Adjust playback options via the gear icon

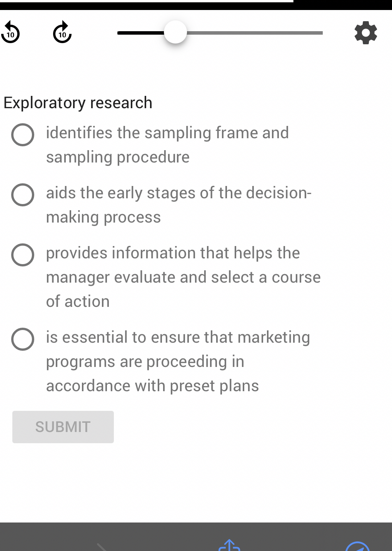click(x=365, y=33)
